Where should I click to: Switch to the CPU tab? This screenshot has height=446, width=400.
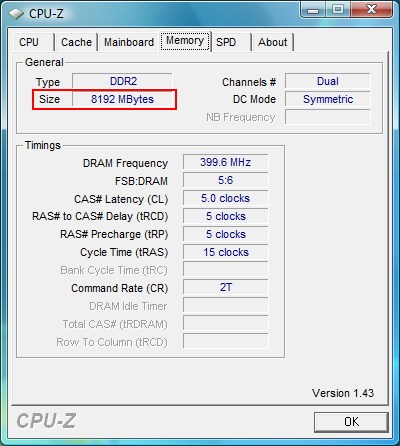(33, 42)
